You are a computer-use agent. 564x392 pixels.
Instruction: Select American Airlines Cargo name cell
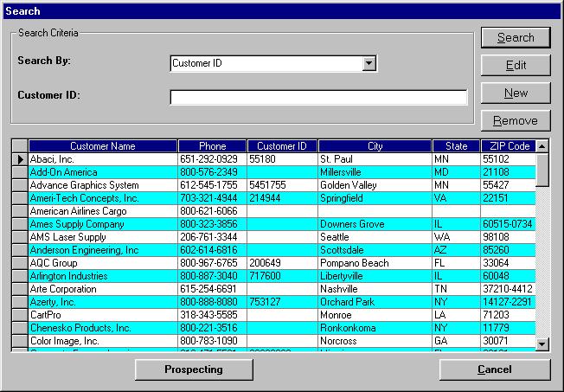tap(103, 211)
